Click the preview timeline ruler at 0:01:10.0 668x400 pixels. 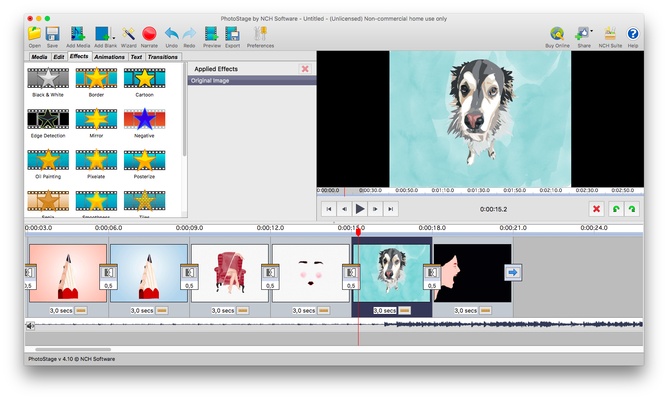point(443,190)
